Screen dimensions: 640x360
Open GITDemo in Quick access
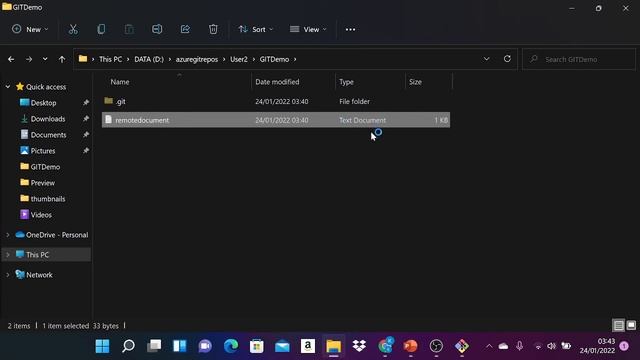point(45,167)
